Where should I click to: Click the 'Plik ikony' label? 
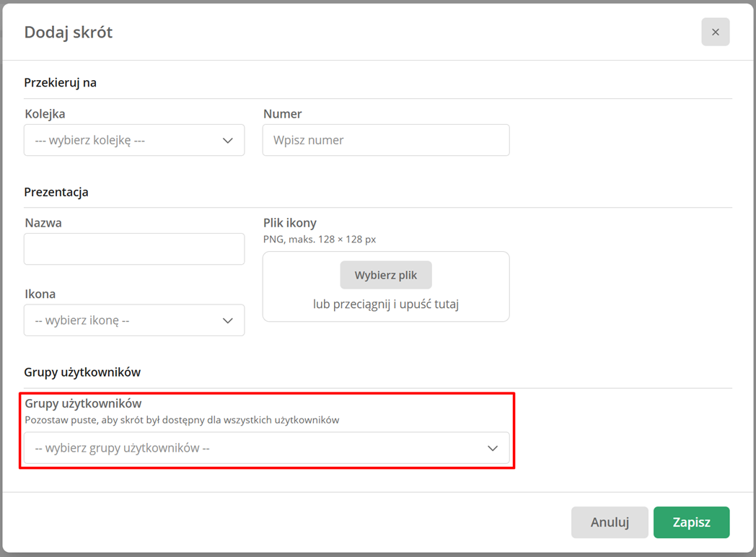coord(290,223)
